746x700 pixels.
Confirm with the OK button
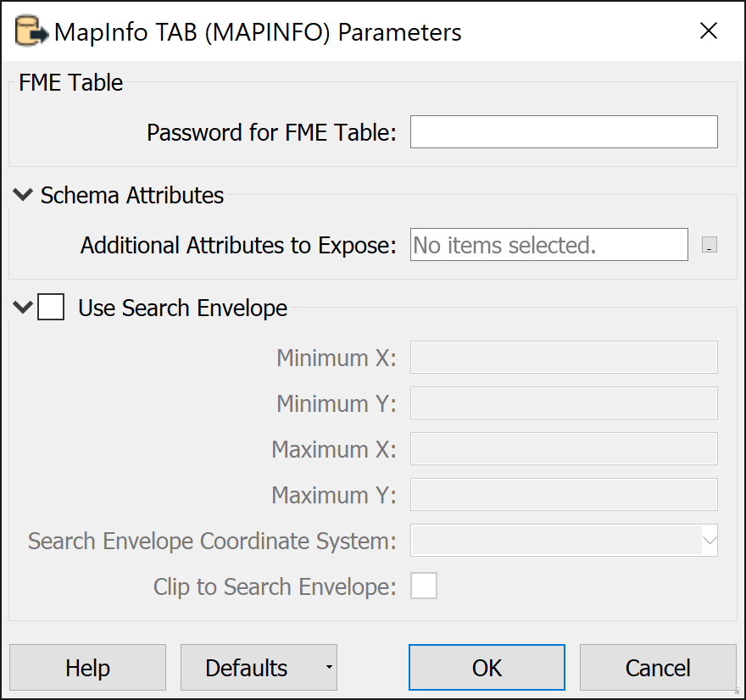coord(487,668)
